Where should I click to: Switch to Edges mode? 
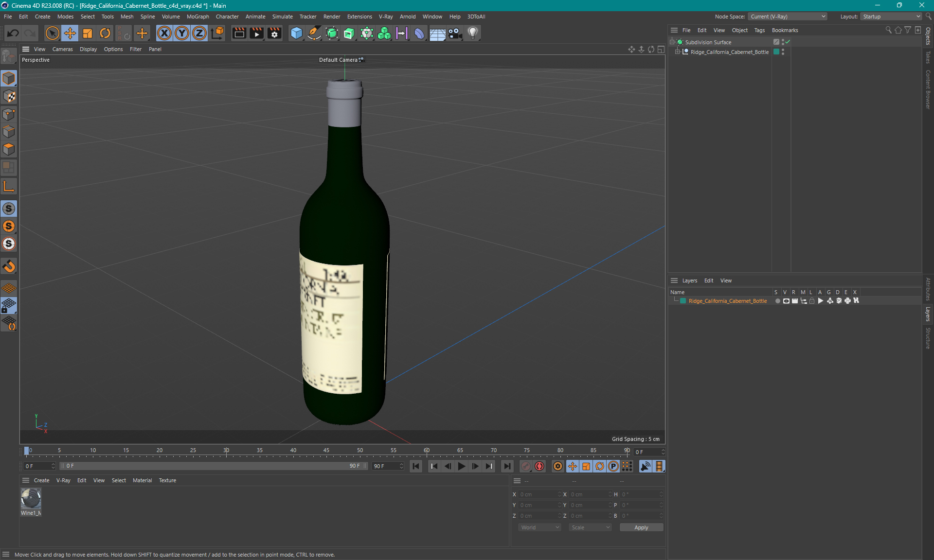point(9,132)
